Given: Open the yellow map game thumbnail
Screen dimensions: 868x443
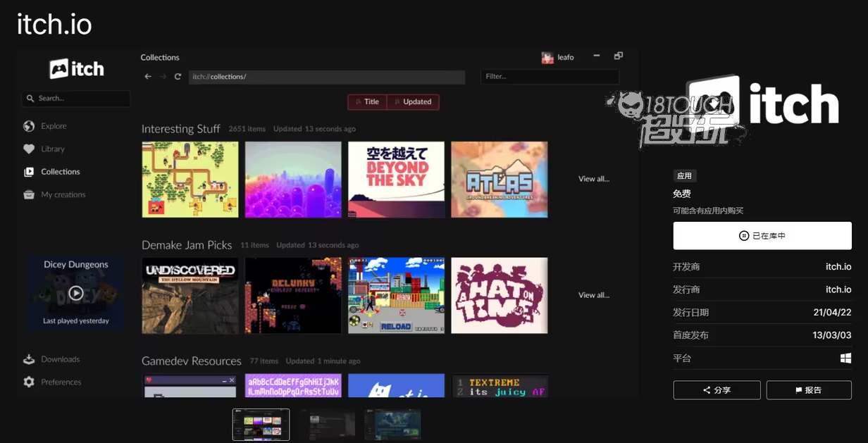Looking at the screenshot, I should 190,180.
